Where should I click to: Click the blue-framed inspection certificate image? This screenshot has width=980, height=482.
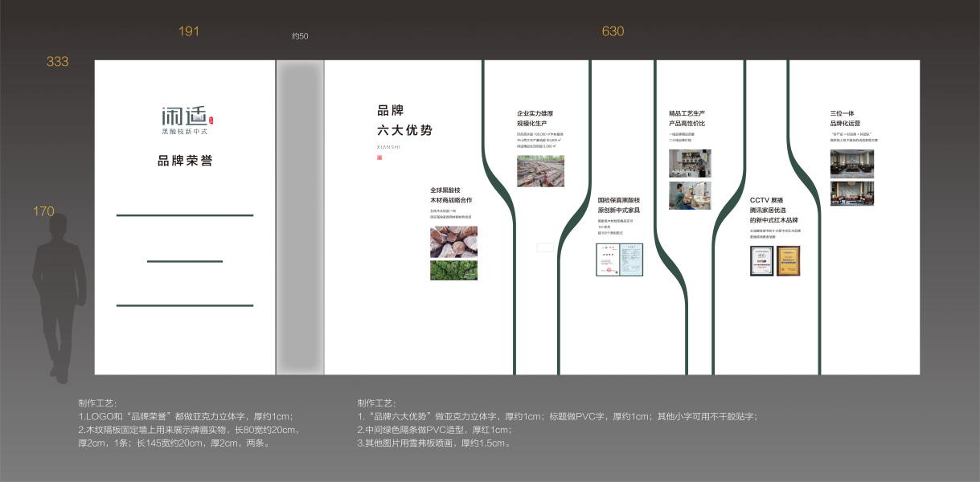click(x=619, y=259)
